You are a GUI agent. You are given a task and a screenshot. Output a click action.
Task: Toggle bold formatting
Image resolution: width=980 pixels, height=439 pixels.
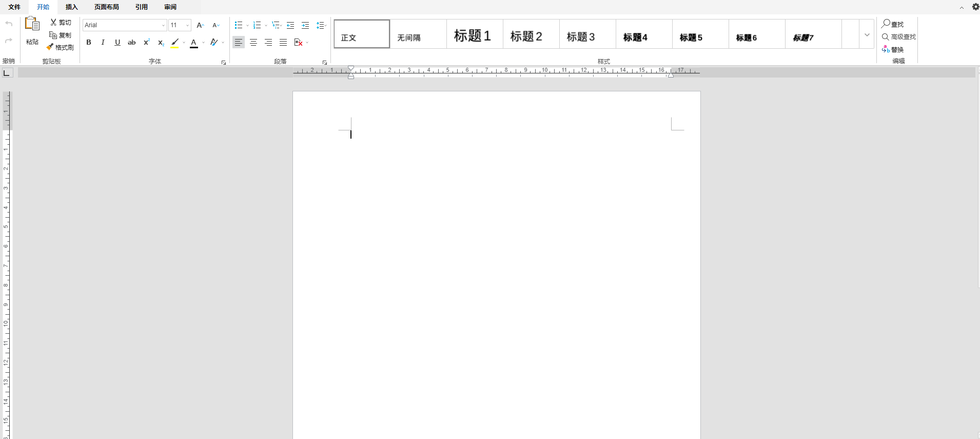pyautogui.click(x=89, y=43)
